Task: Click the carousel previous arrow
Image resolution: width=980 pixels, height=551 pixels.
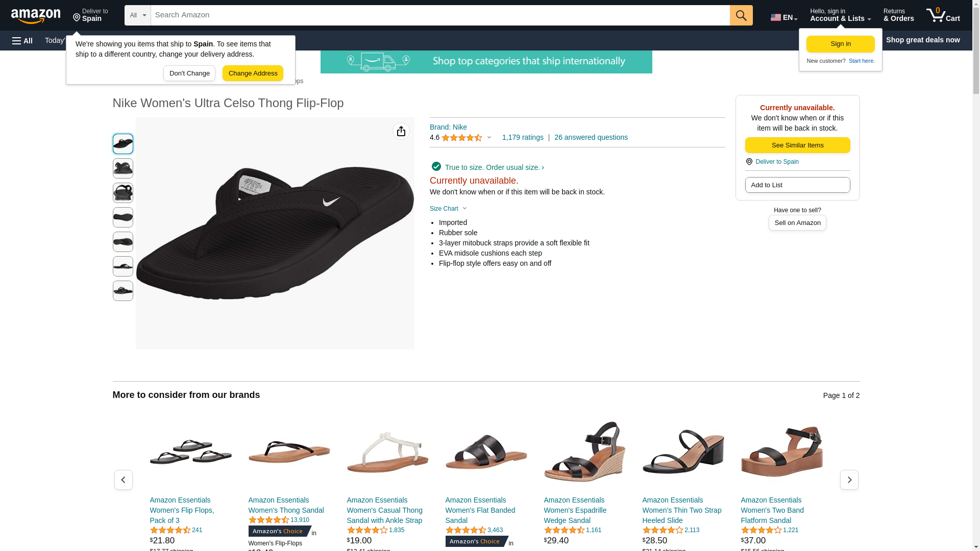Action: click(123, 480)
